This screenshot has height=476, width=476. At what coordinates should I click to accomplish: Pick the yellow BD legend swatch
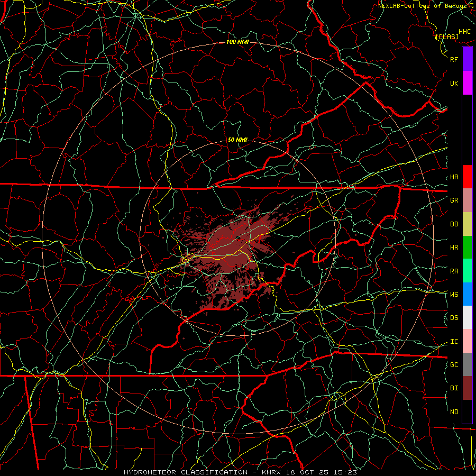pyautogui.click(x=467, y=224)
